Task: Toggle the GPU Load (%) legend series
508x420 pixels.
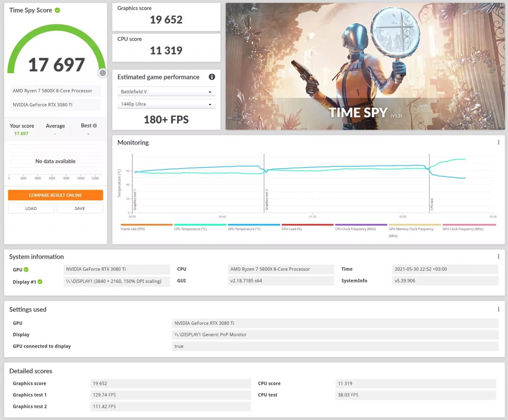Action: click(x=291, y=229)
